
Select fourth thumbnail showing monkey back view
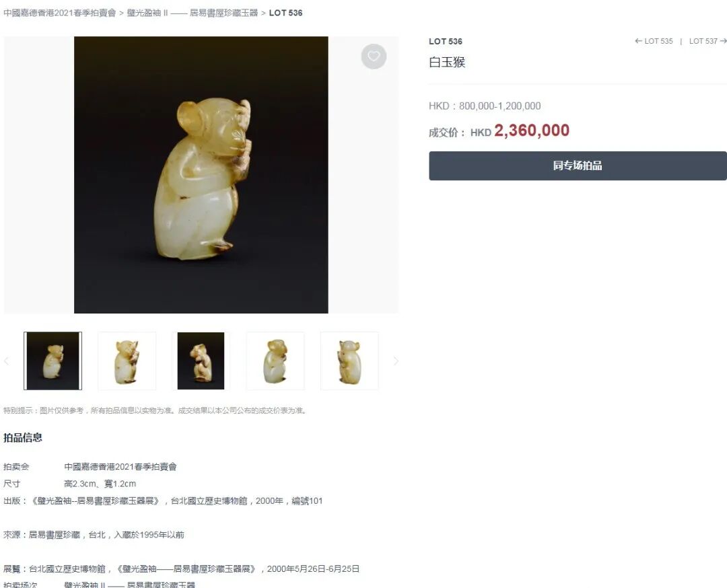[x=275, y=361]
